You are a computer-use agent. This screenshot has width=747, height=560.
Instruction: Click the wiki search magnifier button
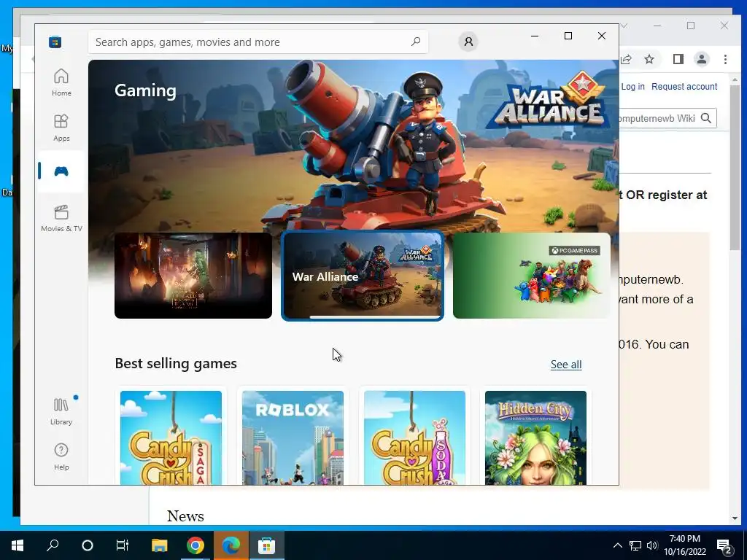click(x=706, y=118)
